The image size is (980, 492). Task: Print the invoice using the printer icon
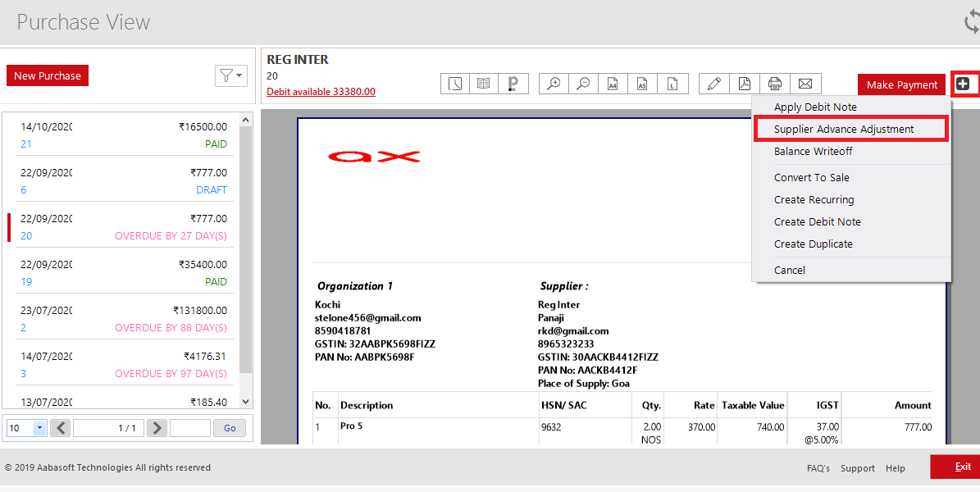tap(774, 83)
